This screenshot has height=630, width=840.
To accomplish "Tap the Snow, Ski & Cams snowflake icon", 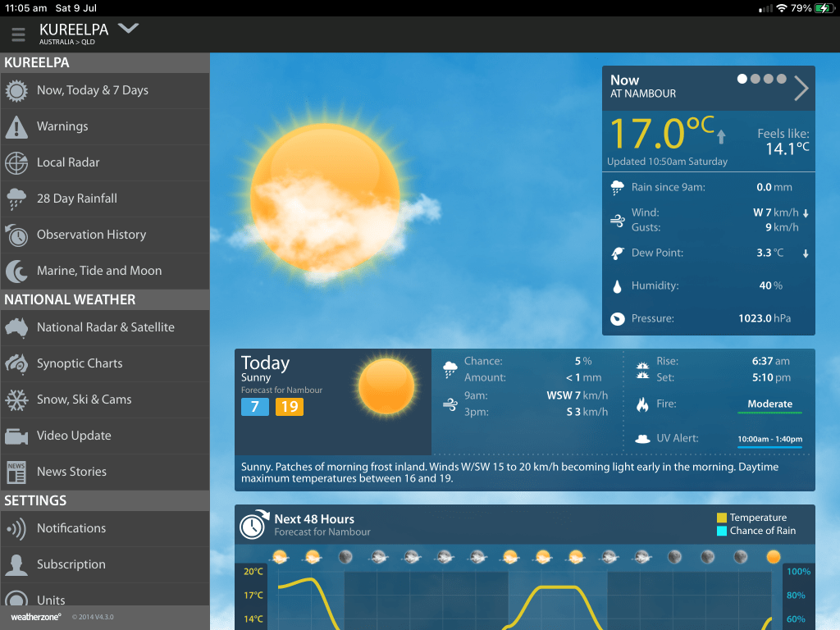I will [x=16, y=399].
